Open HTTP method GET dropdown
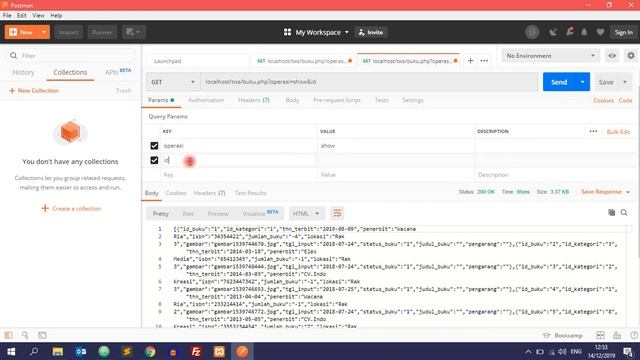Viewport: 640px width, 360px height. point(173,82)
